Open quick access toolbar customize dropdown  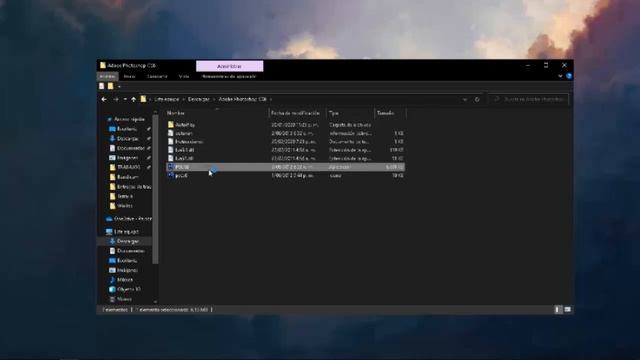point(119,87)
